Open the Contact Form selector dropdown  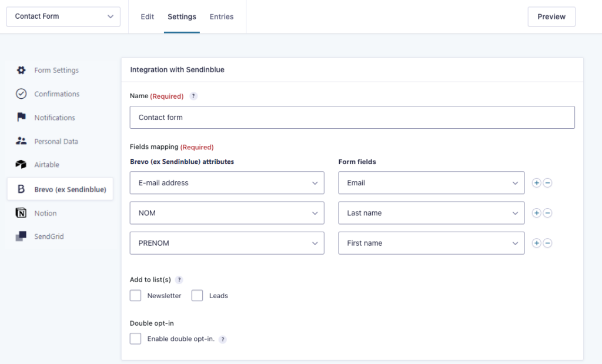click(63, 16)
